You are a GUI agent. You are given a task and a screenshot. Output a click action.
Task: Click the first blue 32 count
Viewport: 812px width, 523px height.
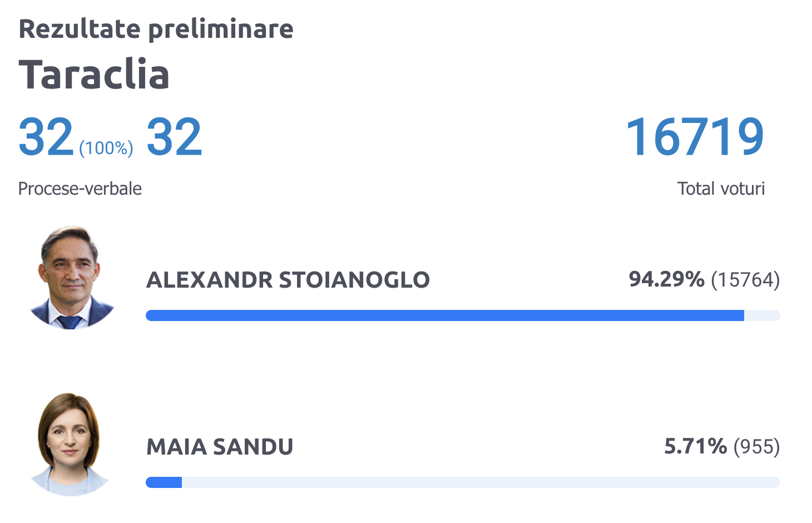click(46, 137)
